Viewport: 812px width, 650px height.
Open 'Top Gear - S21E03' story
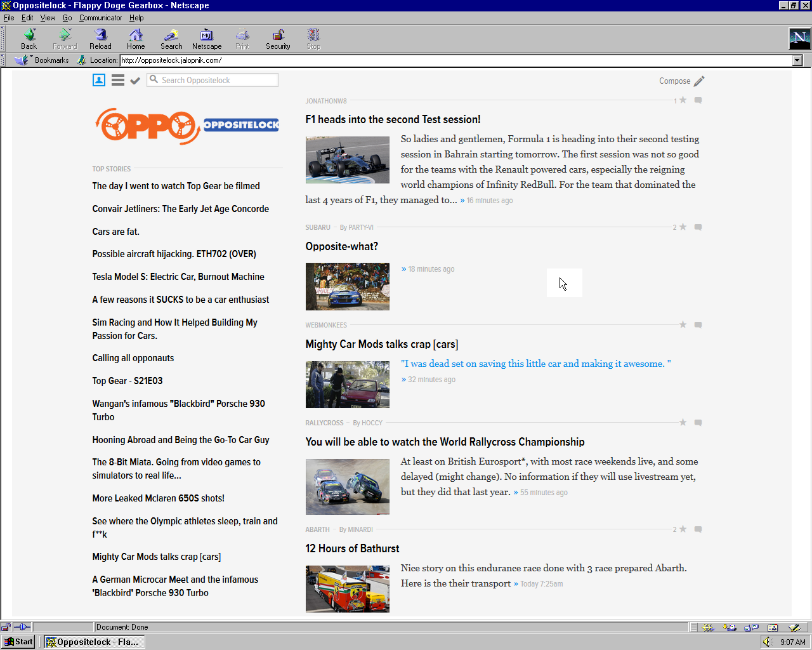pyautogui.click(x=128, y=381)
